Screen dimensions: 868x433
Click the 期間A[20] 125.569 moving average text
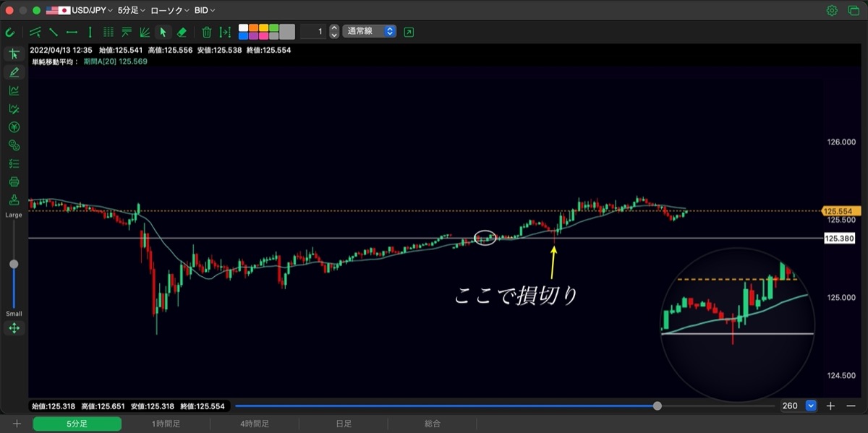pyautogui.click(x=115, y=61)
